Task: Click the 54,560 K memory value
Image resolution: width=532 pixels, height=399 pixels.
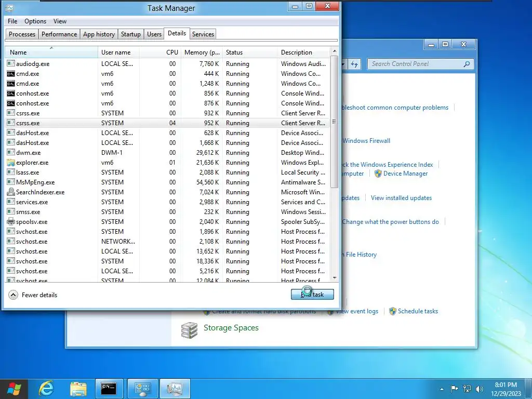Action: [207, 182]
